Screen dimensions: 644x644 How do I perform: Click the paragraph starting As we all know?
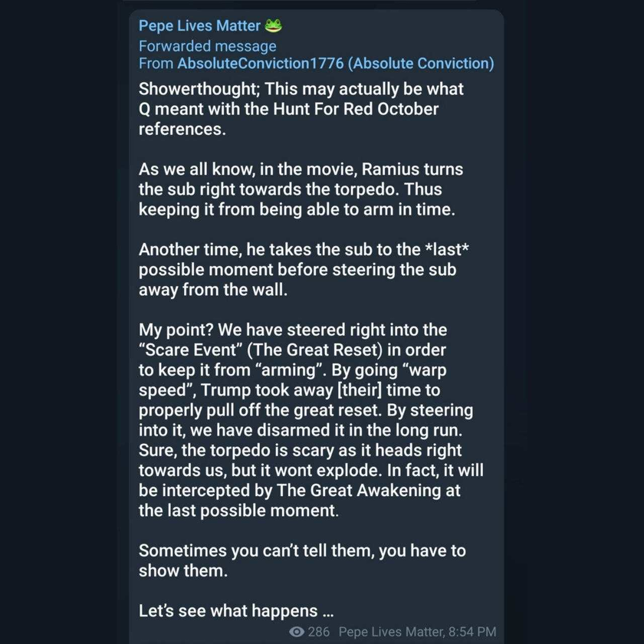point(301,189)
